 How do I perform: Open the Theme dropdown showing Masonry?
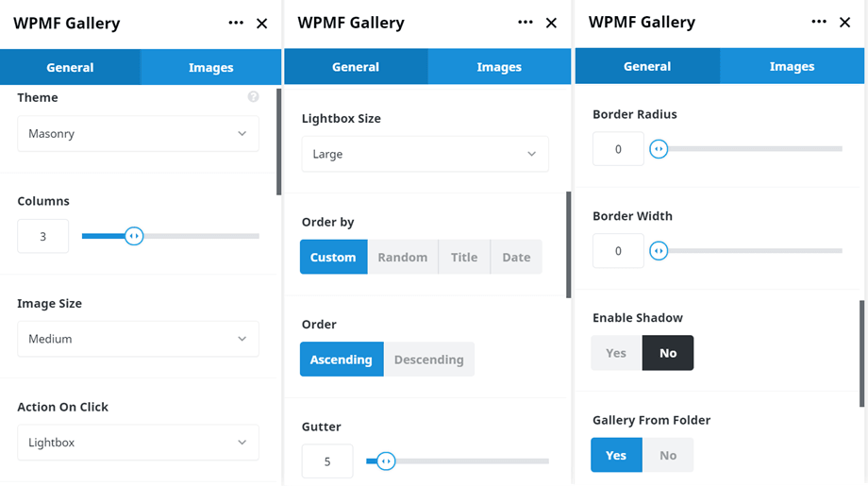pos(138,134)
